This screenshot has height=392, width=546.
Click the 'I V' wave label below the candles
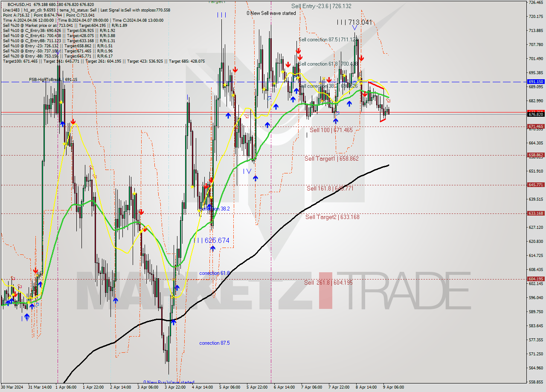point(247,171)
